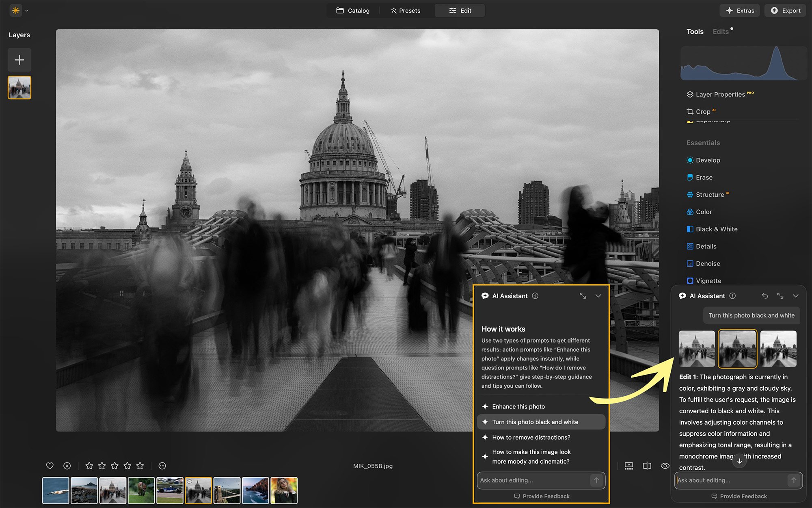Expand the AI Assistant to fullscreen
The height and width of the screenshot is (508, 812).
[x=583, y=296]
